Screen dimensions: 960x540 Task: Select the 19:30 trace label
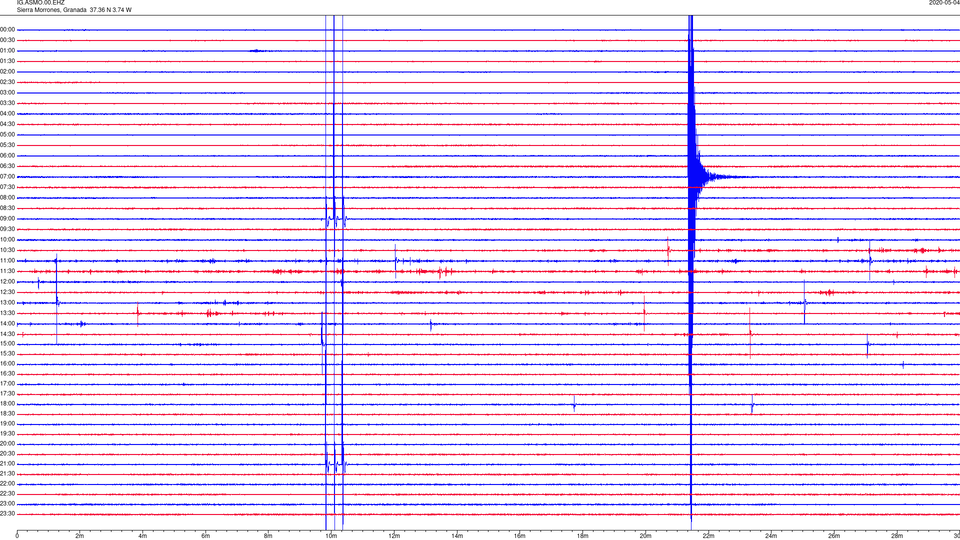(7, 434)
